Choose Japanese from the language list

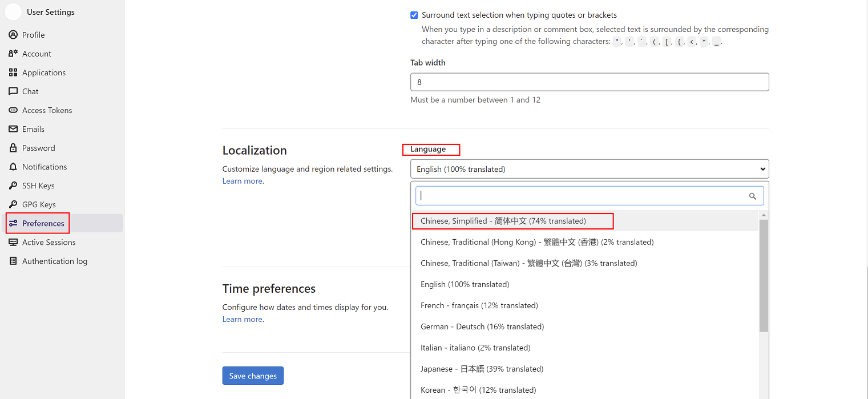point(482,369)
